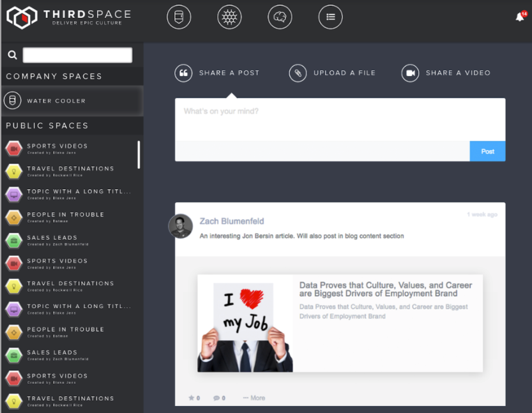
Task: Open the More options on the post
Action: coord(254,398)
